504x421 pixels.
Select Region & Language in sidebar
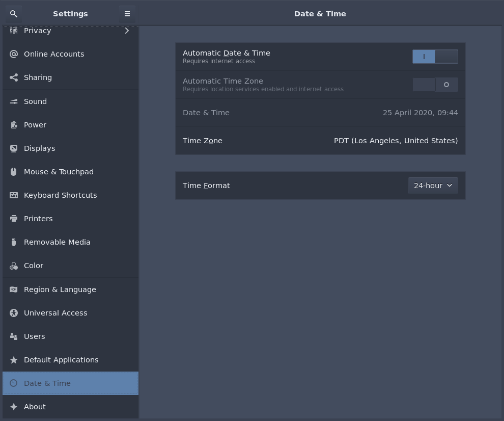tap(60, 290)
